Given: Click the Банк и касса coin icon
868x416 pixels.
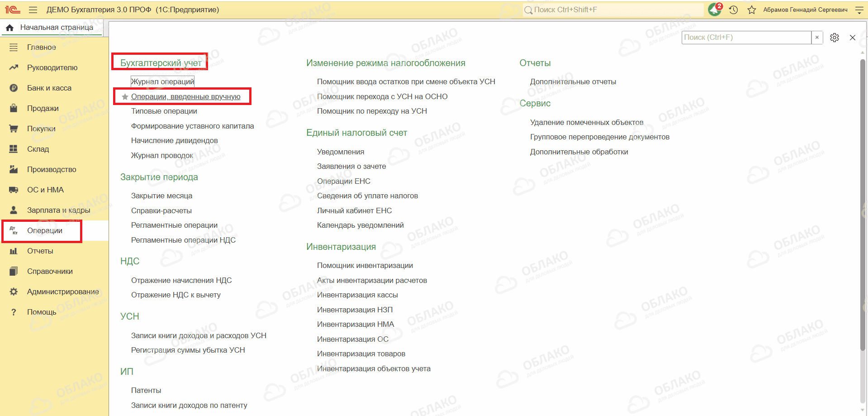Looking at the screenshot, I should (x=14, y=88).
